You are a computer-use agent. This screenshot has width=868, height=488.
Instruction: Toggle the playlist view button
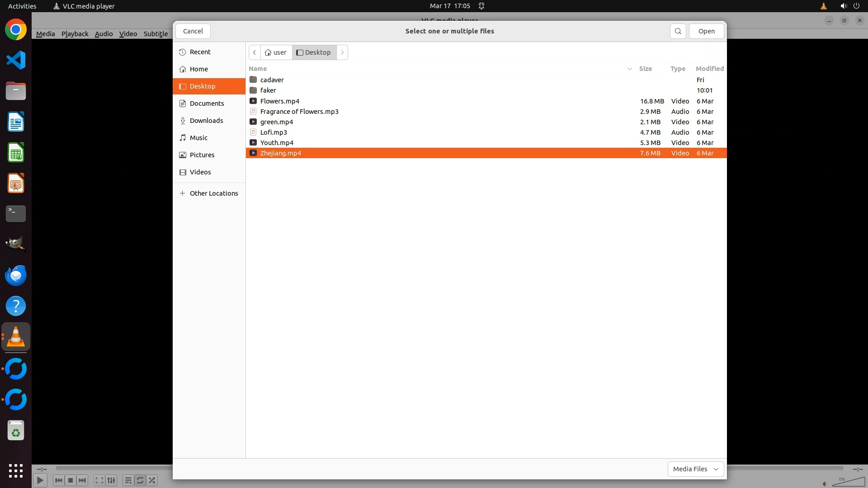click(x=128, y=480)
